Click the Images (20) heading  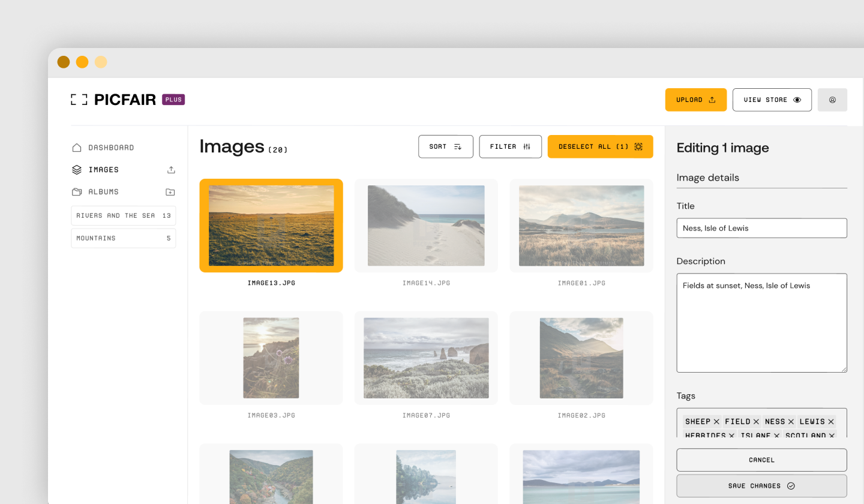pyautogui.click(x=244, y=146)
